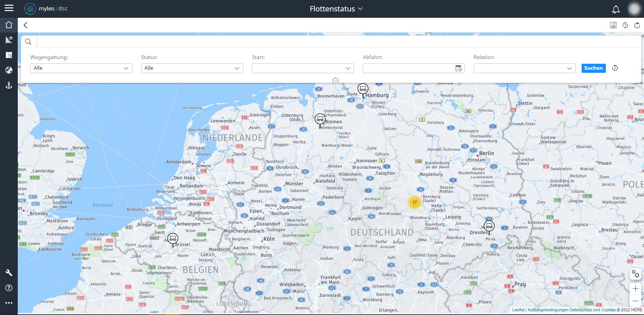
Task: Zoom out on the map
Action: pyautogui.click(x=636, y=301)
